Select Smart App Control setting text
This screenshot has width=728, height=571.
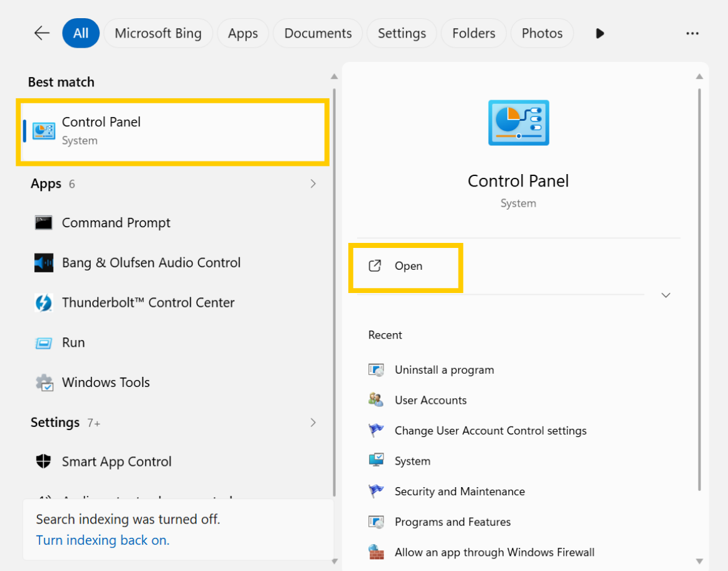[117, 461]
